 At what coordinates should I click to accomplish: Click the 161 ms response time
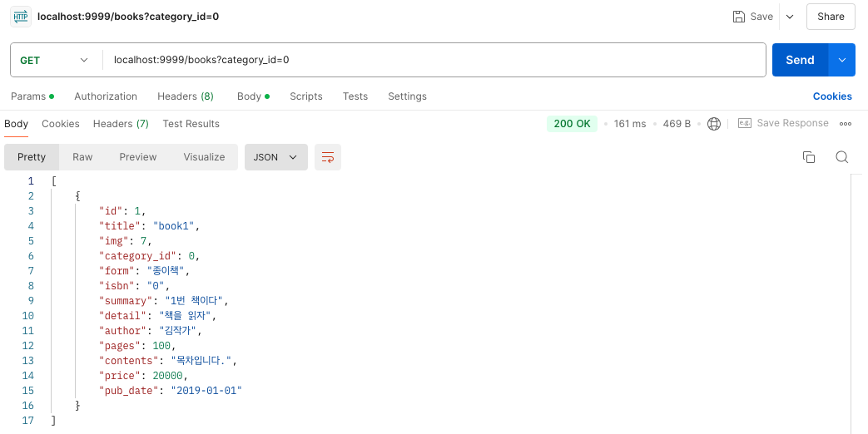tap(630, 124)
